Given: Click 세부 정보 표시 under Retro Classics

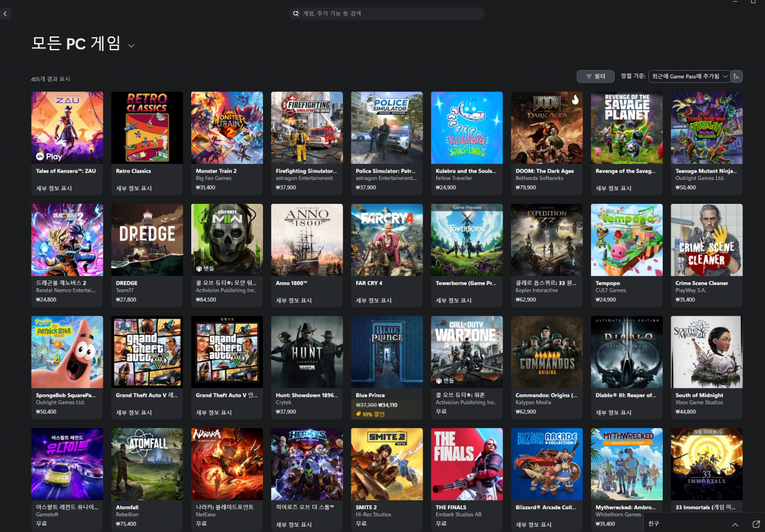Looking at the screenshot, I should click(134, 188).
